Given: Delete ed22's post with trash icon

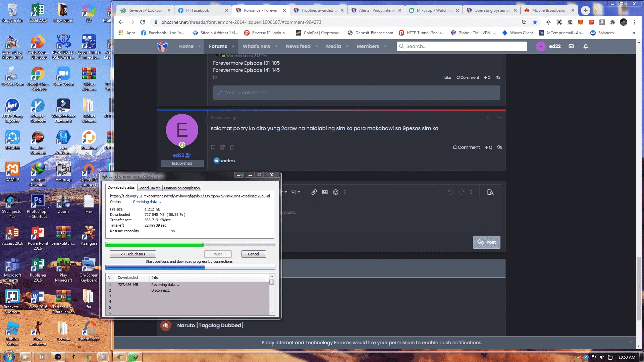Looking at the screenshot, I should (231, 147).
